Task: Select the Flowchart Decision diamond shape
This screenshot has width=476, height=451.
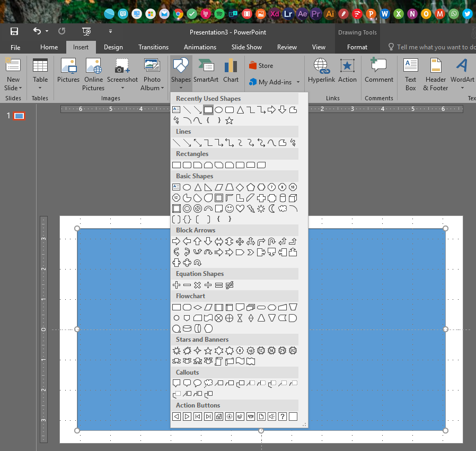Action: point(198,307)
